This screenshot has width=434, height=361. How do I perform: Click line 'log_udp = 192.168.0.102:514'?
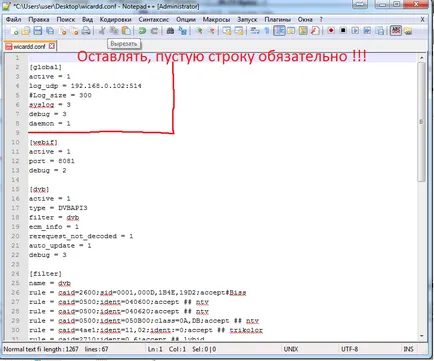(85, 86)
